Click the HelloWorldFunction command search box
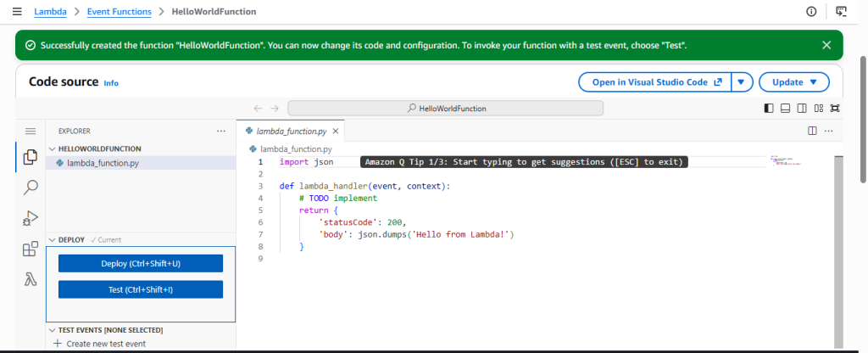 click(446, 108)
